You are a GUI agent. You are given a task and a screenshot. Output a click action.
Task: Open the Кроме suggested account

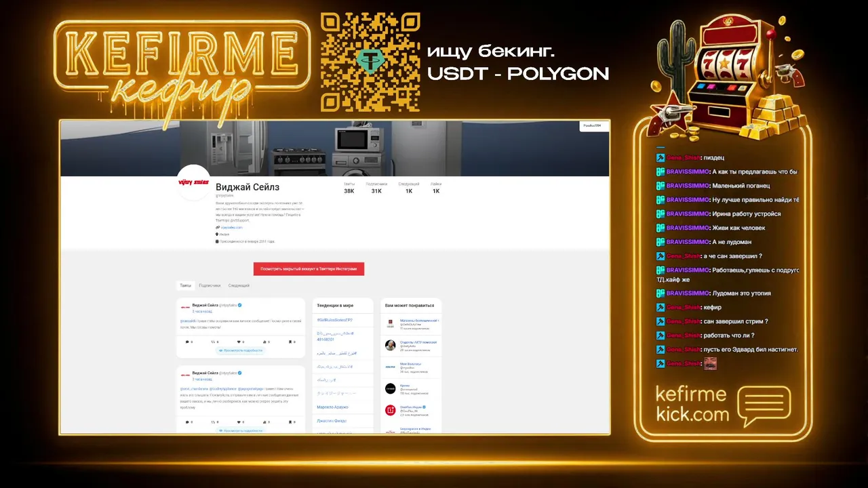coord(403,386)
